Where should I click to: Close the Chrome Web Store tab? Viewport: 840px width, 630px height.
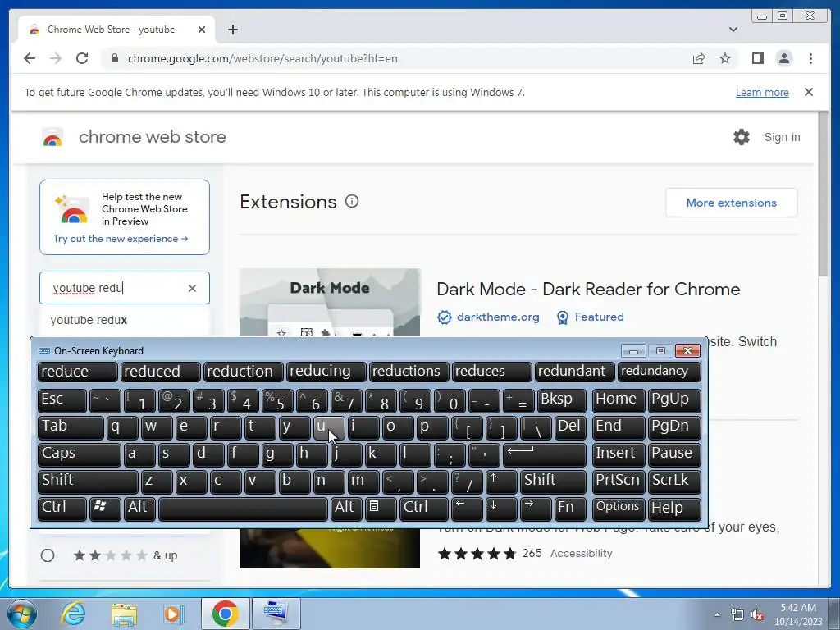(x=202, y=30)
